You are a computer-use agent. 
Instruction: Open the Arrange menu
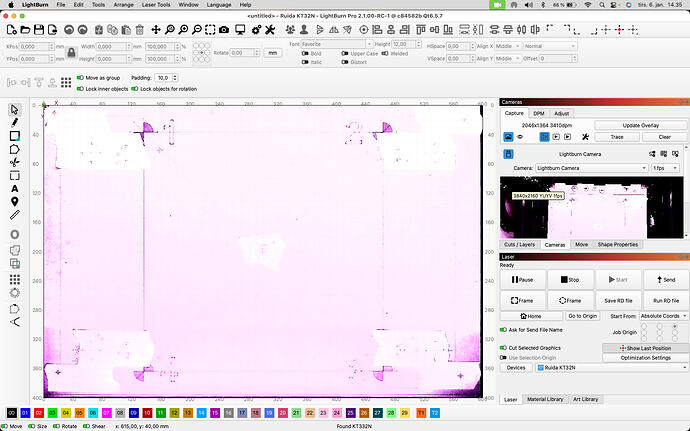click(x=123, y=5)
